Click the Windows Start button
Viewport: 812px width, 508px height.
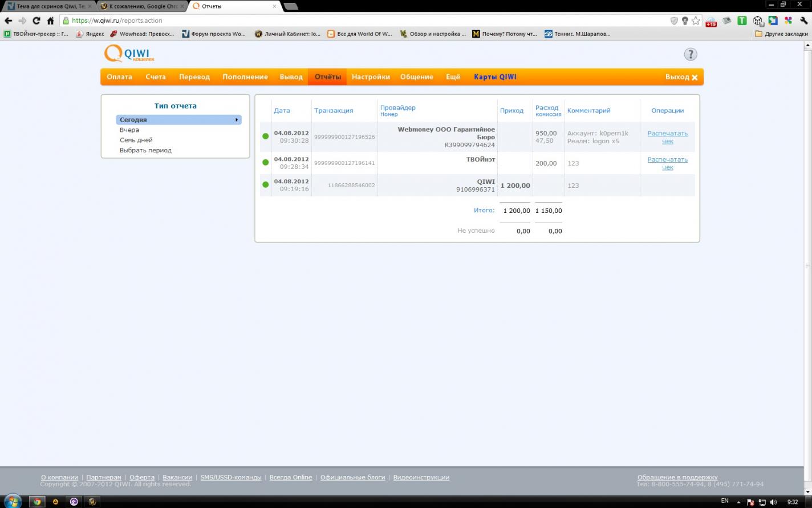11,501
